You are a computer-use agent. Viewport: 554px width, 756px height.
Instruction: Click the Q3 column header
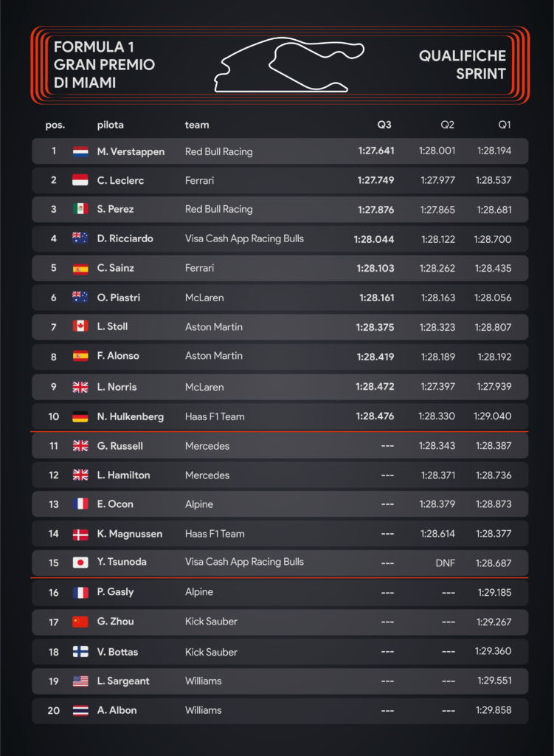coord(384,125)
